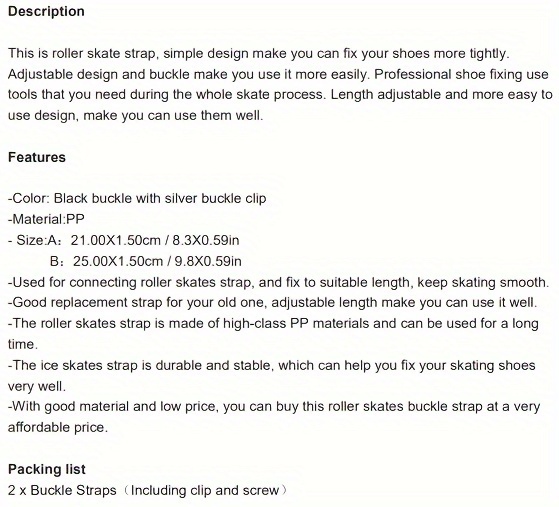Click 'very well.' text

[37, 386]
